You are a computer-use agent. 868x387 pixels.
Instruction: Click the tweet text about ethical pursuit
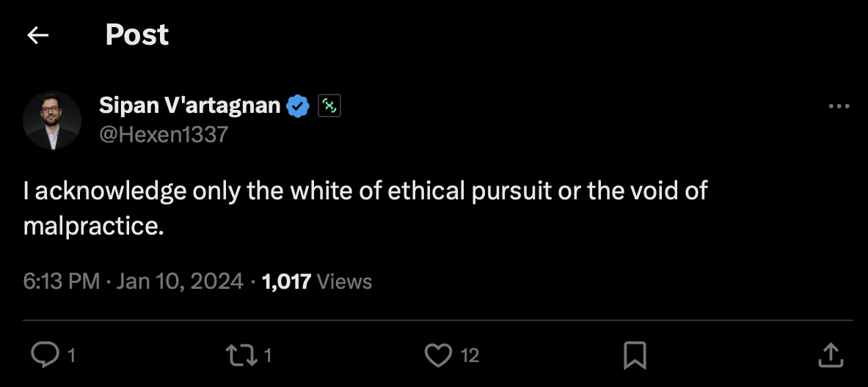click(x=365, y=191)
